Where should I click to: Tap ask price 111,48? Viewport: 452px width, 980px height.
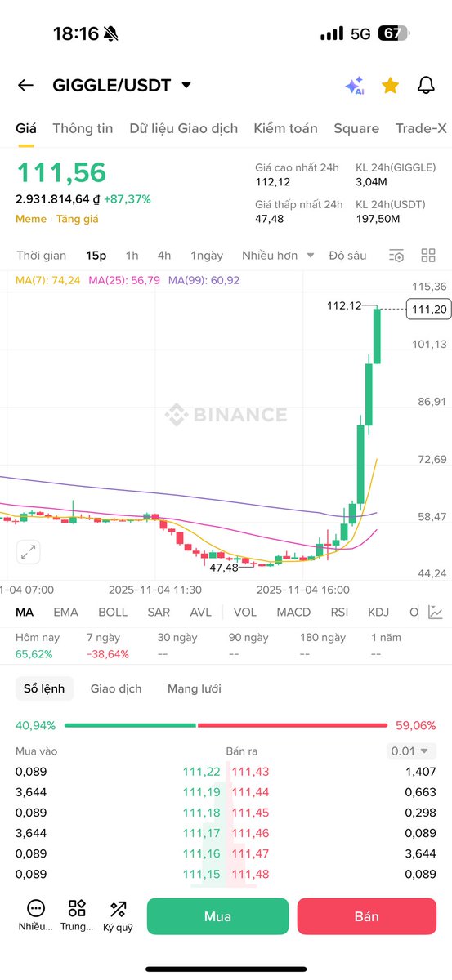click(250, 874)
